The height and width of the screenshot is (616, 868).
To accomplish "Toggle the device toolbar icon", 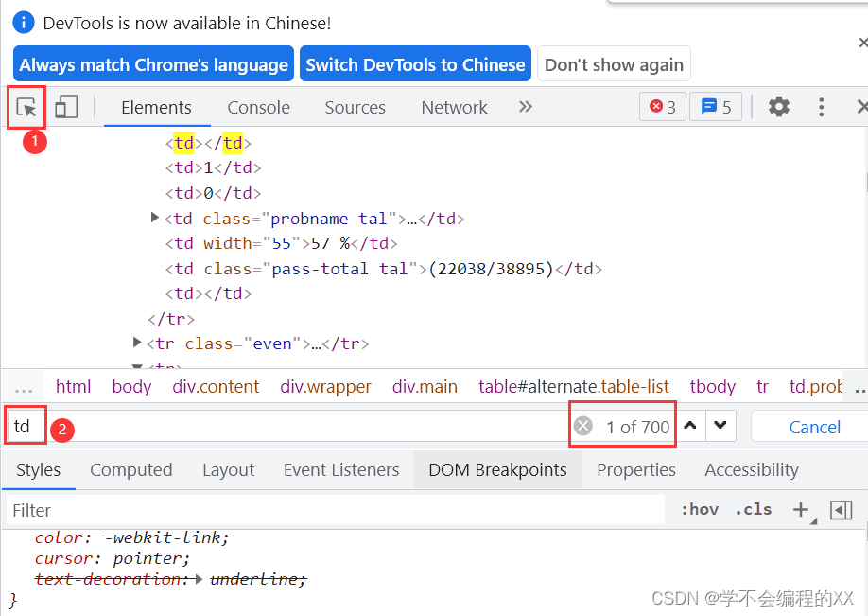I will [x=66, y=107].
